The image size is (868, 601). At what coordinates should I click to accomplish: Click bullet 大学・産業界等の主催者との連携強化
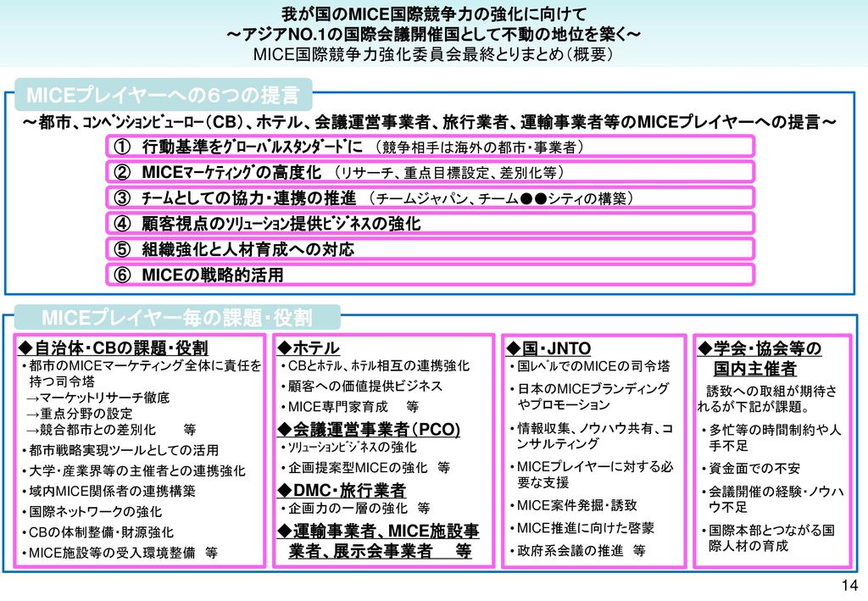coord(133,471)
